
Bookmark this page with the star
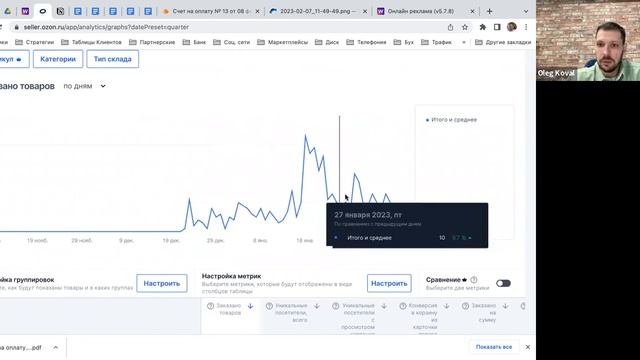pyautogui.click(x=464, y=27)
